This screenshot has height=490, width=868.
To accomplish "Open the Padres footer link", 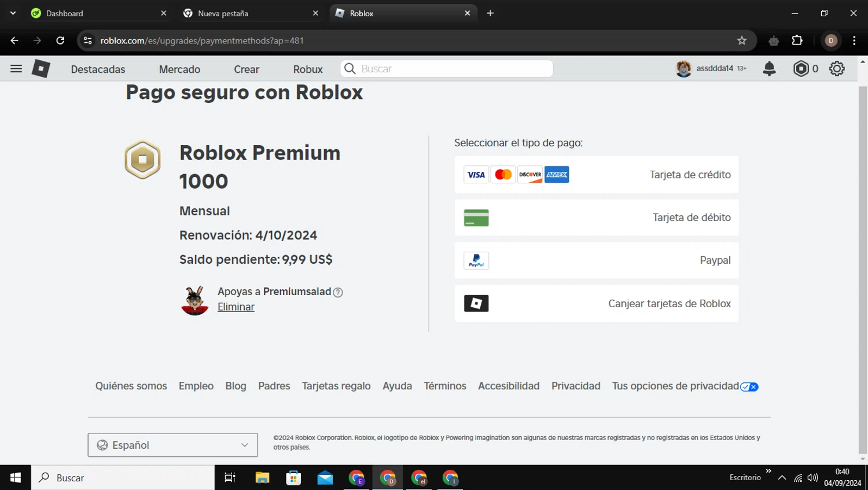I will [274, 386].
